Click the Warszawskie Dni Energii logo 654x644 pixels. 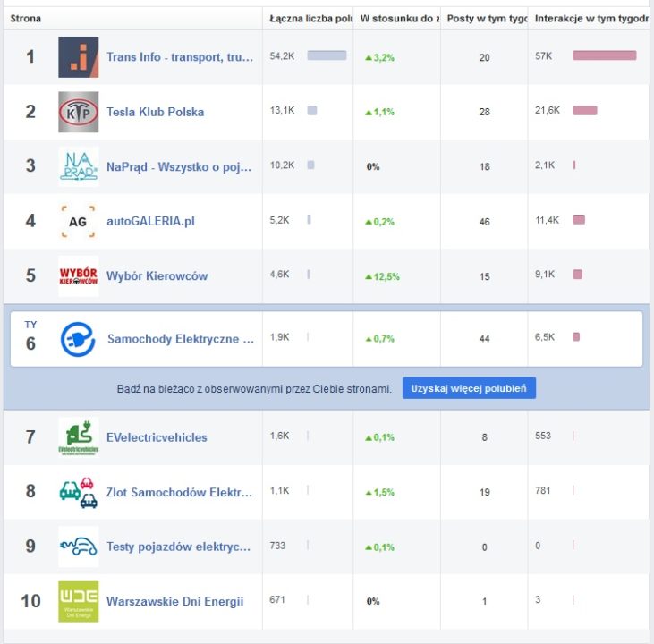79,601
